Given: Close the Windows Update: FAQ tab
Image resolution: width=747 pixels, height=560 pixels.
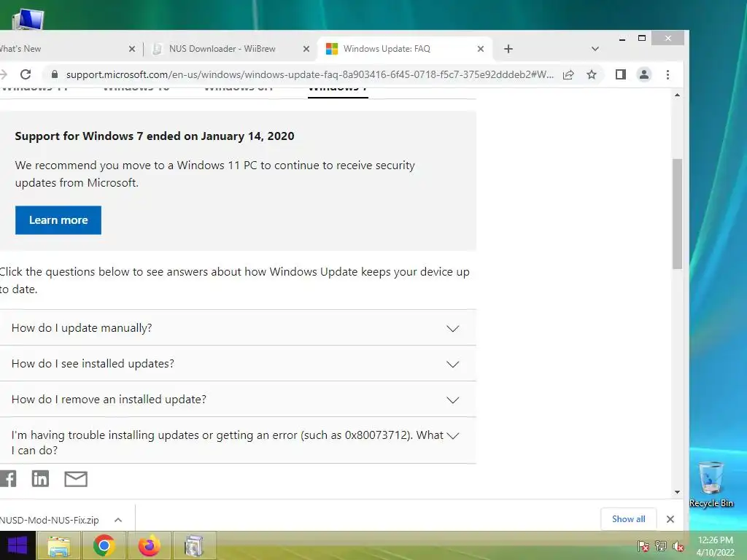Looking at the screenshot, I should point(480,49).
